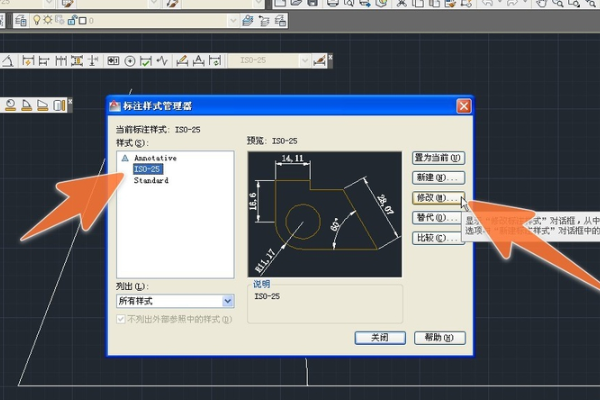This screenshot has width=600, height=400.
Task: Open the ISO-25 dimension style combo box in toolbar
Action: point(268,60)
